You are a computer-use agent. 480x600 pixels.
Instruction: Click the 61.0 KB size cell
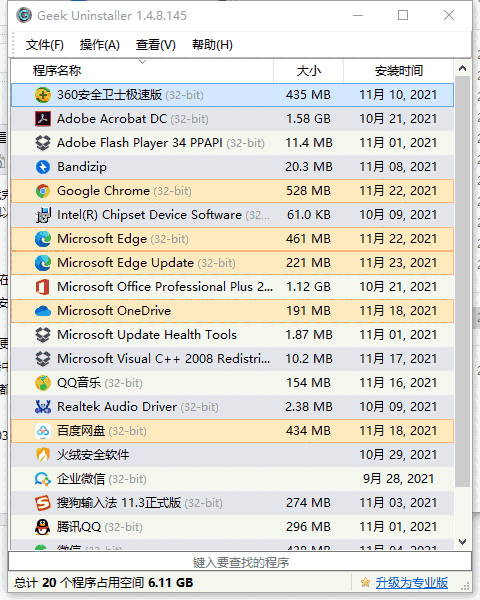click(x=309, y=215)
